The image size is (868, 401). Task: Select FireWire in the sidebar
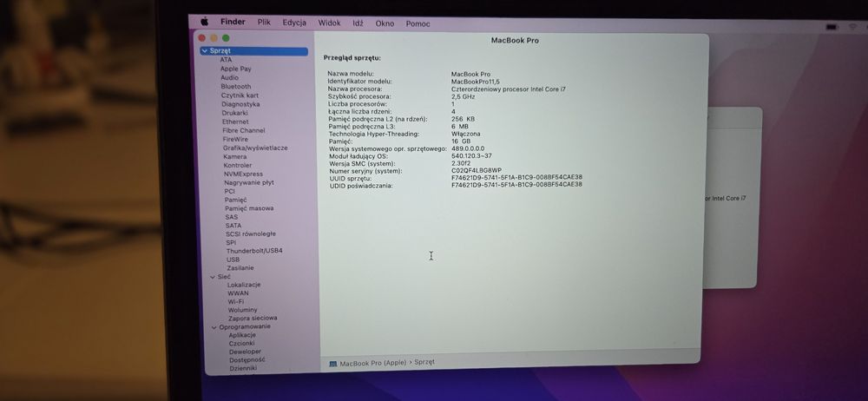point(235,140)
